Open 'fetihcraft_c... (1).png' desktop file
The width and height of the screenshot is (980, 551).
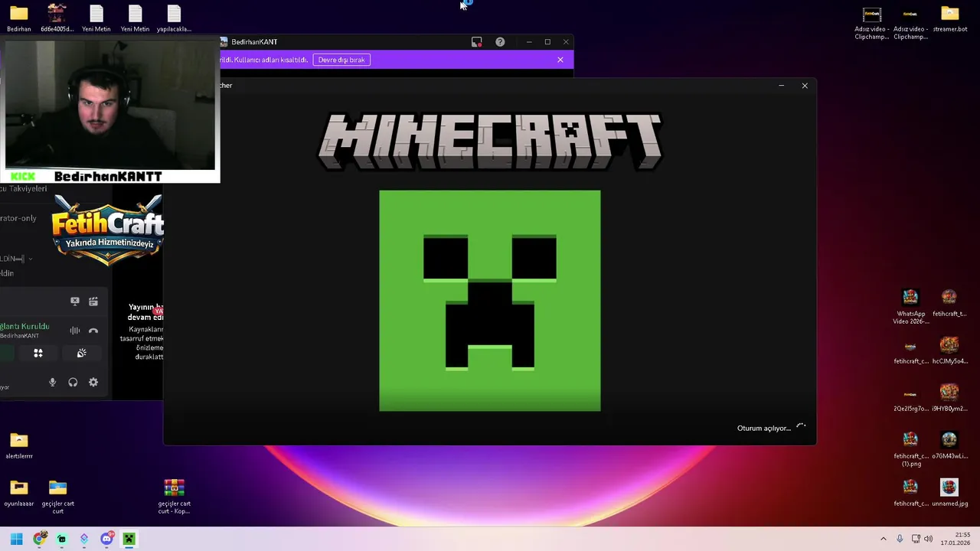point(910,449)
